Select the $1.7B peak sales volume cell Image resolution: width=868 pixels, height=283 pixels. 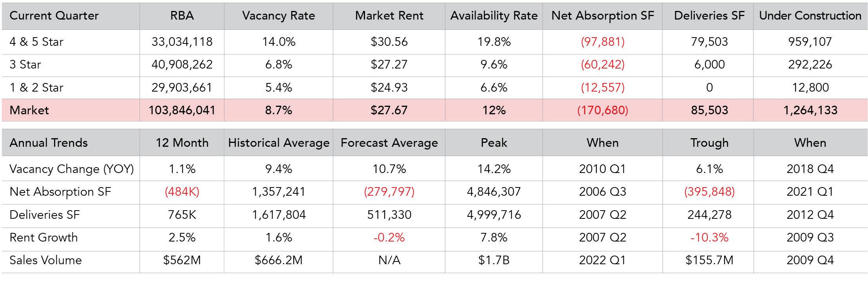(494, 260)
